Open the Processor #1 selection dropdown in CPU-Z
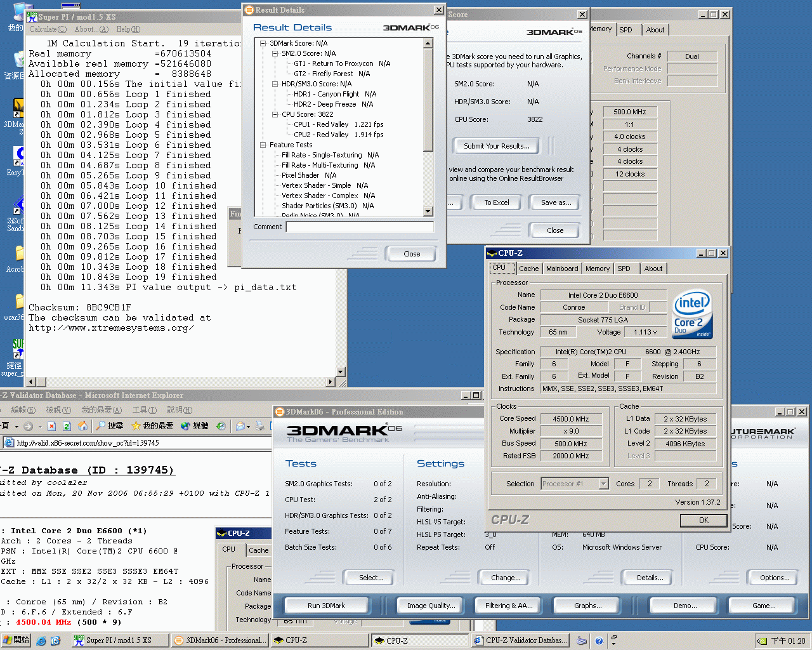 [x=603, y=484]
